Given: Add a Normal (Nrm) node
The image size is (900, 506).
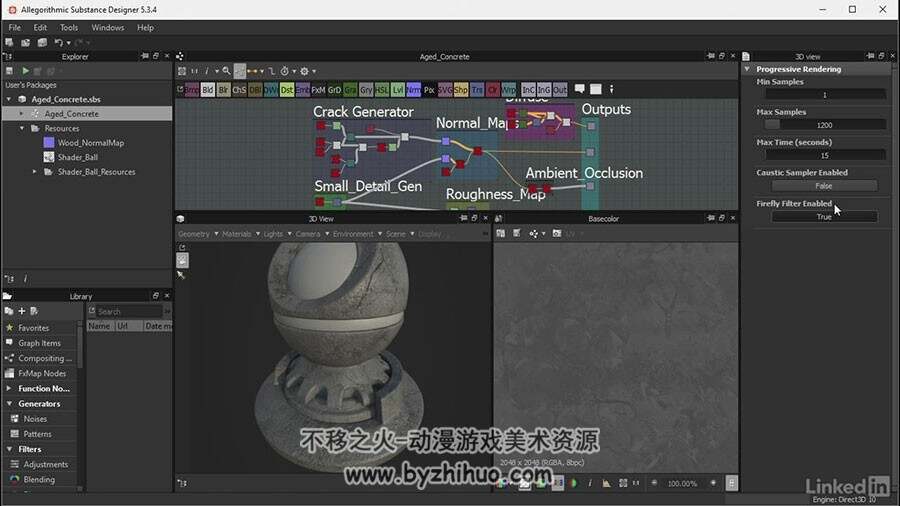Looking at the screenshot, I should 413,89.
